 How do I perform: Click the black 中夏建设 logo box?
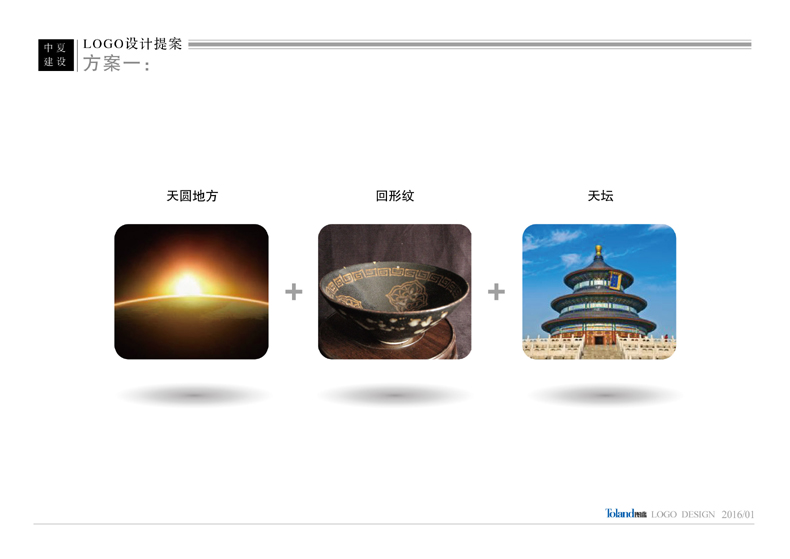[56, 55]
